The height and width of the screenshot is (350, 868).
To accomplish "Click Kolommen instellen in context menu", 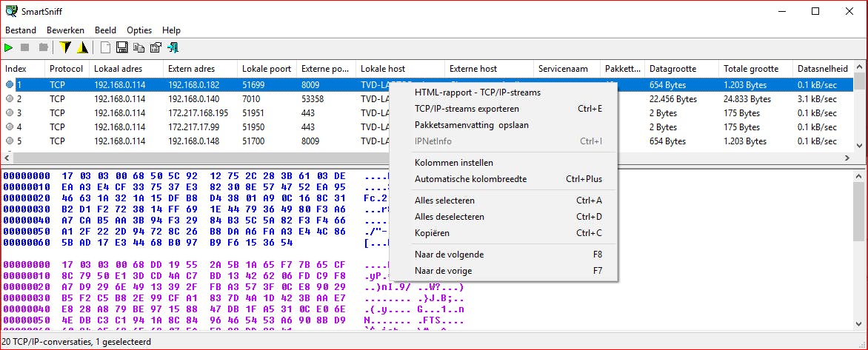I will point(454,163).
